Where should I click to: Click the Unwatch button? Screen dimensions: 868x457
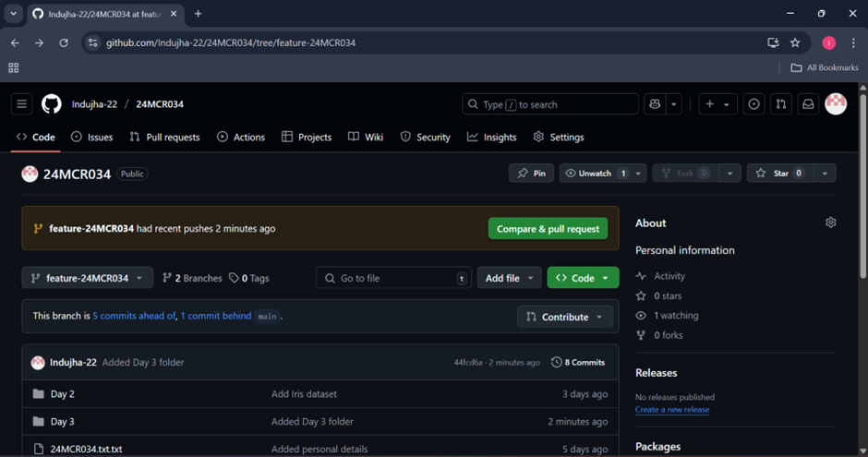tap(595, 174)
